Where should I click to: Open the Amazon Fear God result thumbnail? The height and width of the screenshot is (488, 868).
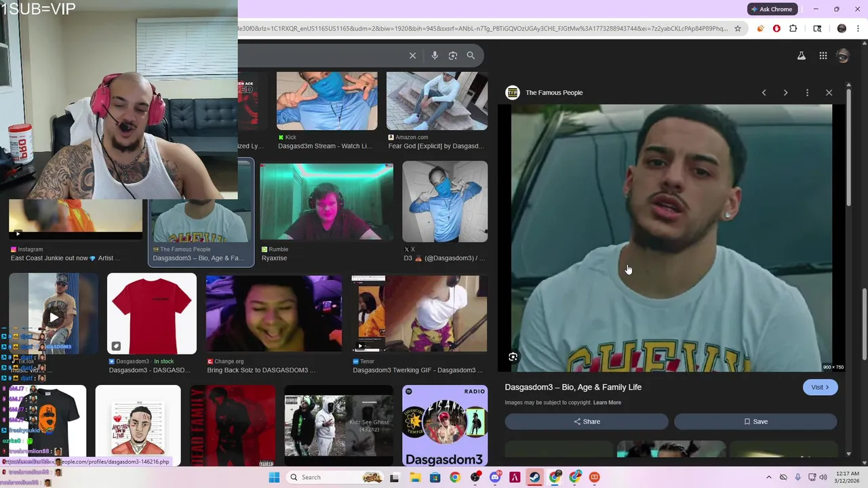pos(437,101)
